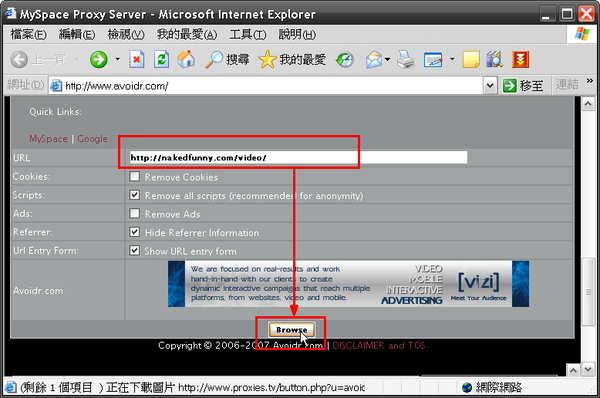Click the 'Avoidr.com' row label
The height and width of the screenshot is (398, 600).
point(38,291)
